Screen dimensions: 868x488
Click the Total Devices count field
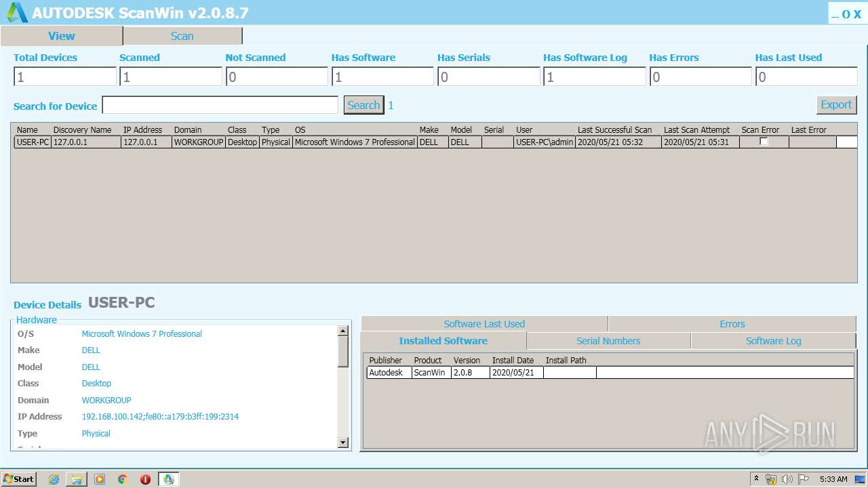tap(65, 77)
